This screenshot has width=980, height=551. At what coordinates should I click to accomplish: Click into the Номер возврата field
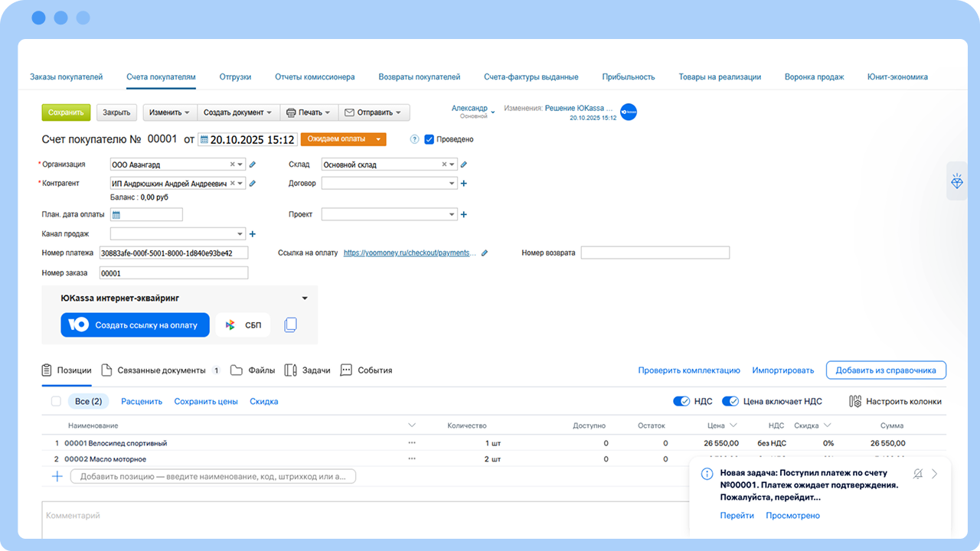click(655, 253)
